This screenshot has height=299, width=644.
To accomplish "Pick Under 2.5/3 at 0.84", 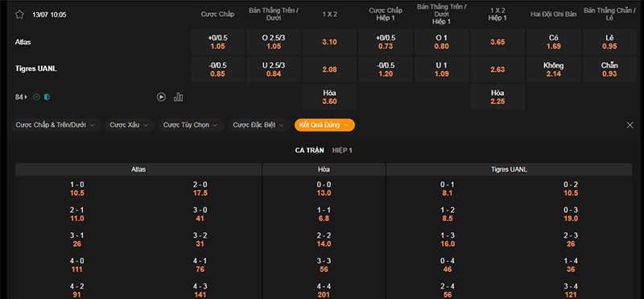I will (x=274, y=69).
